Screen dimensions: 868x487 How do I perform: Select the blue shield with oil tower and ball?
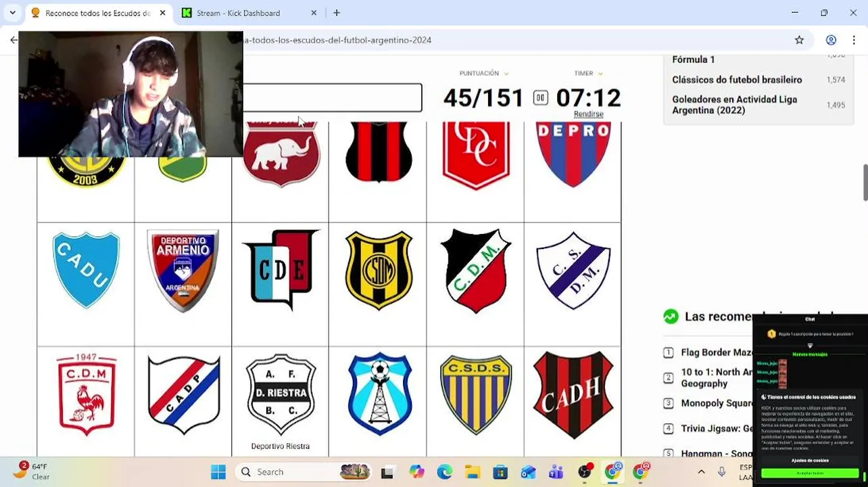pos(379,394)
